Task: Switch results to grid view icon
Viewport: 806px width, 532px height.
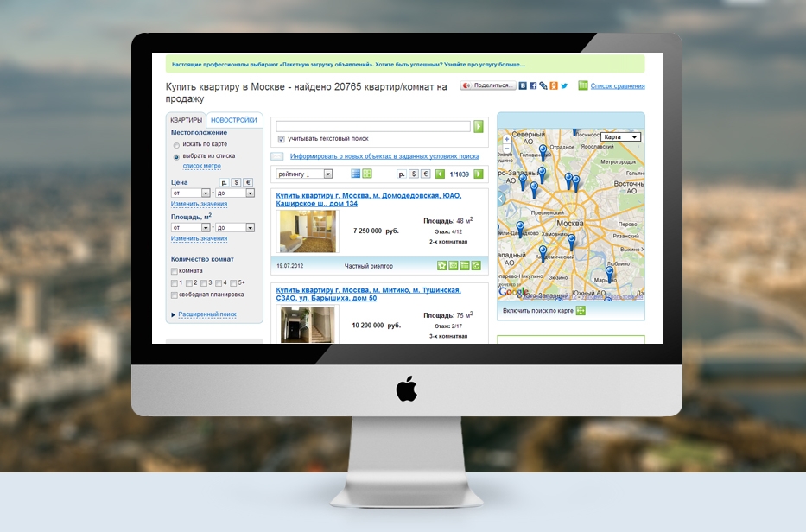Action: coord(367,174)
